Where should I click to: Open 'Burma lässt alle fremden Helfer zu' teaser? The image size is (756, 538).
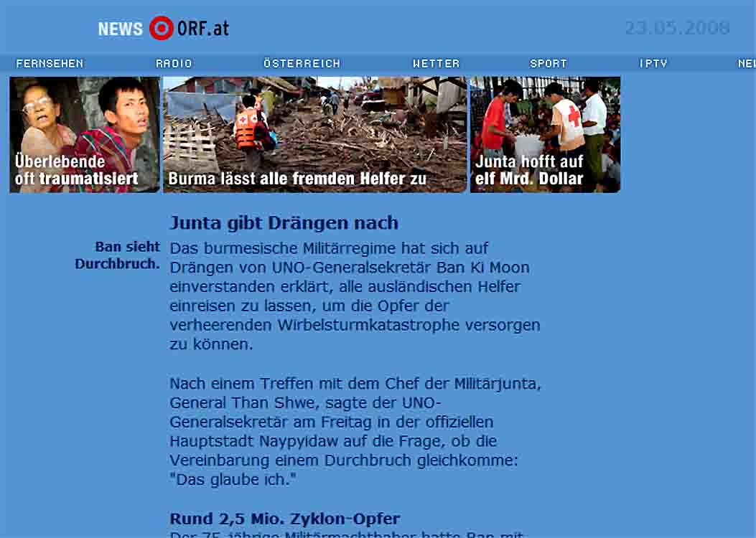tap(314, 135)
